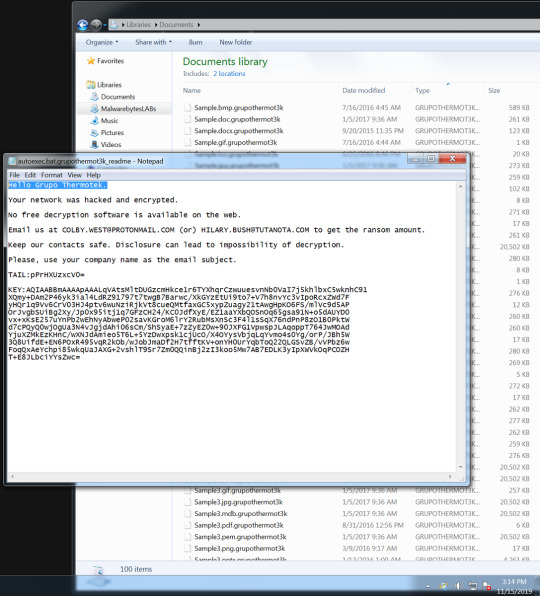Show hidden tray icons arrow

(x=428, y=586)
